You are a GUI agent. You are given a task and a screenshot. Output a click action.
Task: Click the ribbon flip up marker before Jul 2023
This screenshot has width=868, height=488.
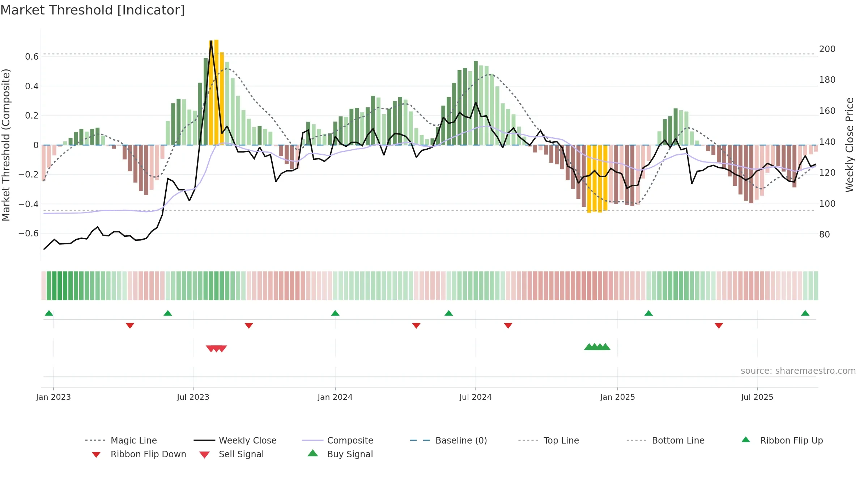click(168, 313)
